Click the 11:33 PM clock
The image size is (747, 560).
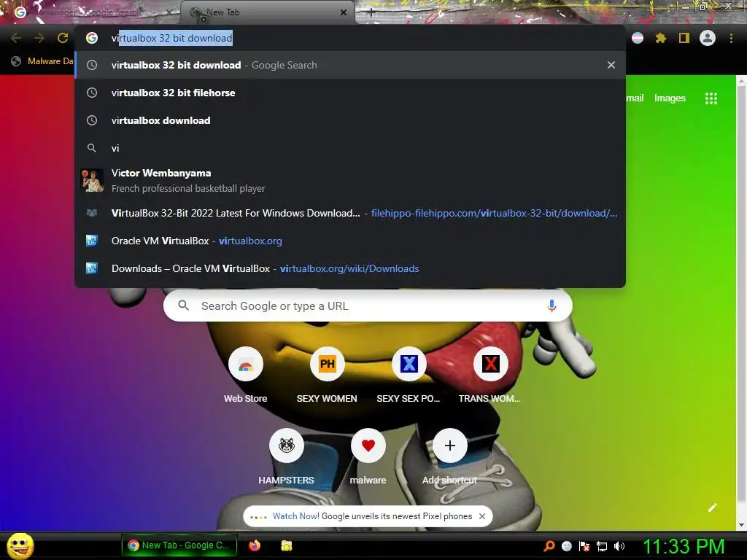[x=684, y=546]
